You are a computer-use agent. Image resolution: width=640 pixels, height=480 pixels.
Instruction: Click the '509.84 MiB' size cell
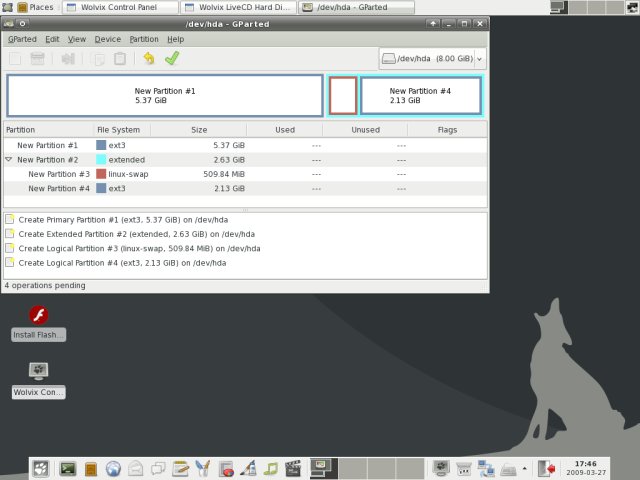pyautogui.click(x=224, y=174)
